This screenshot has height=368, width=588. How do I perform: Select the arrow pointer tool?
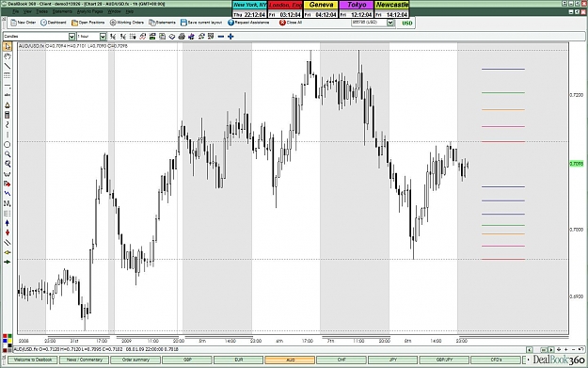click(8, 46)
